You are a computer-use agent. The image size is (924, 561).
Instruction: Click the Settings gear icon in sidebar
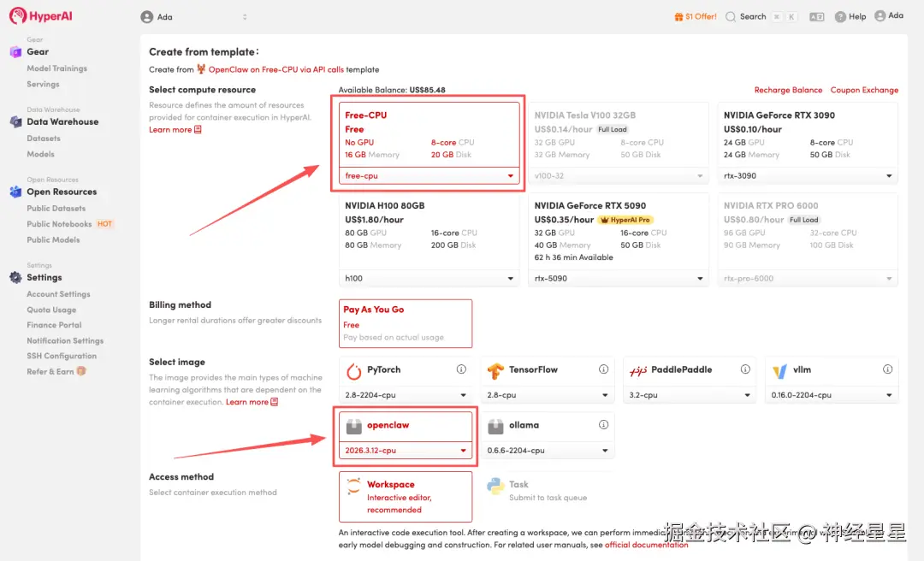[16, 277]
